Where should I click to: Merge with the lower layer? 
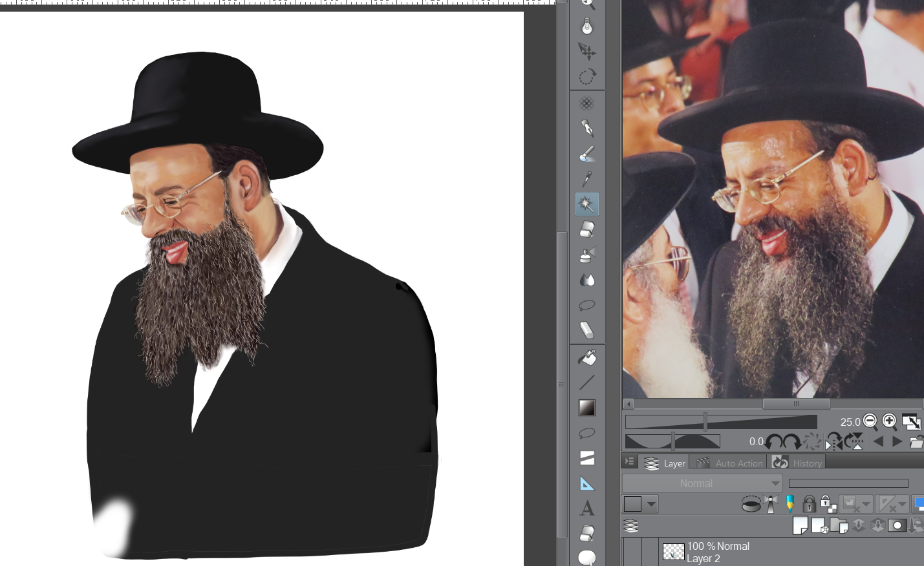(x=877, y=525)
